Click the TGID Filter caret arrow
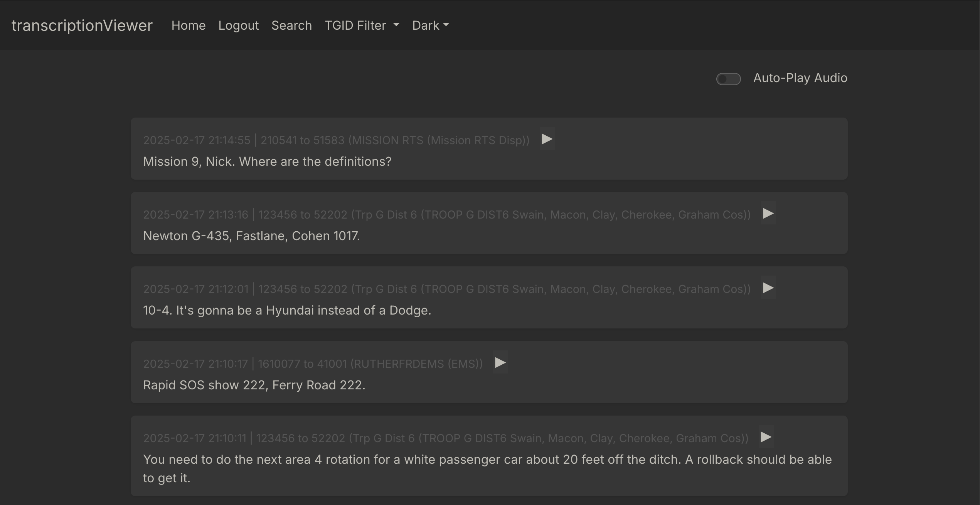980x505 pixels. 396,25
